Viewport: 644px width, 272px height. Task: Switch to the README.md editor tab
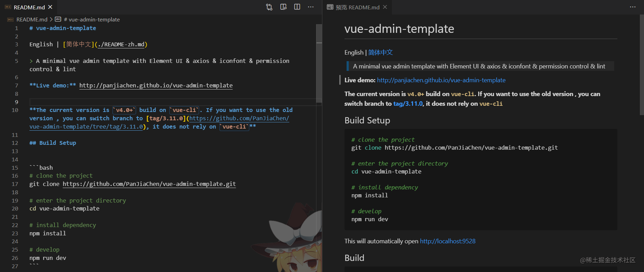[29, 7]
